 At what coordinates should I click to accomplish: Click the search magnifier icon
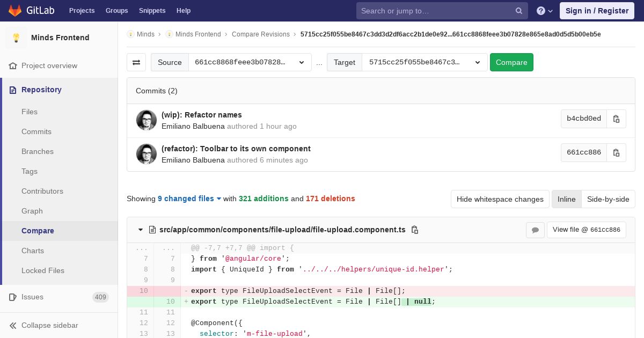point(518,11)
